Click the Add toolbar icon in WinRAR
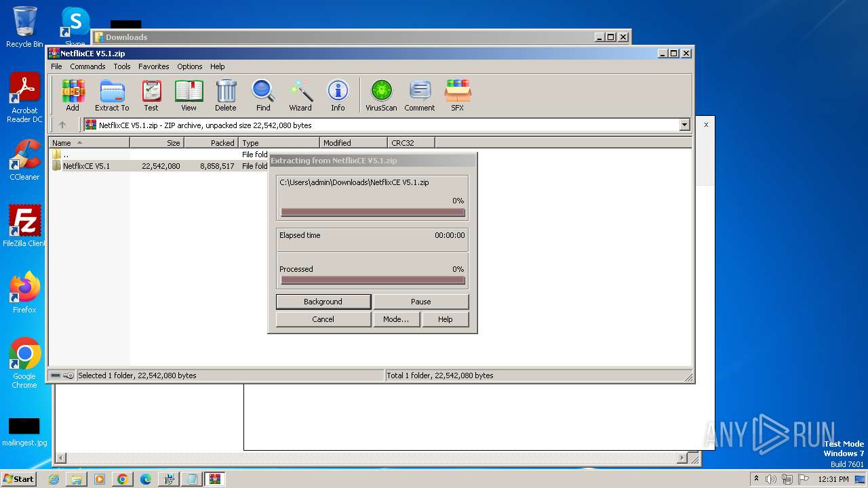Viewport: 868px width, 488px height. 73,95
